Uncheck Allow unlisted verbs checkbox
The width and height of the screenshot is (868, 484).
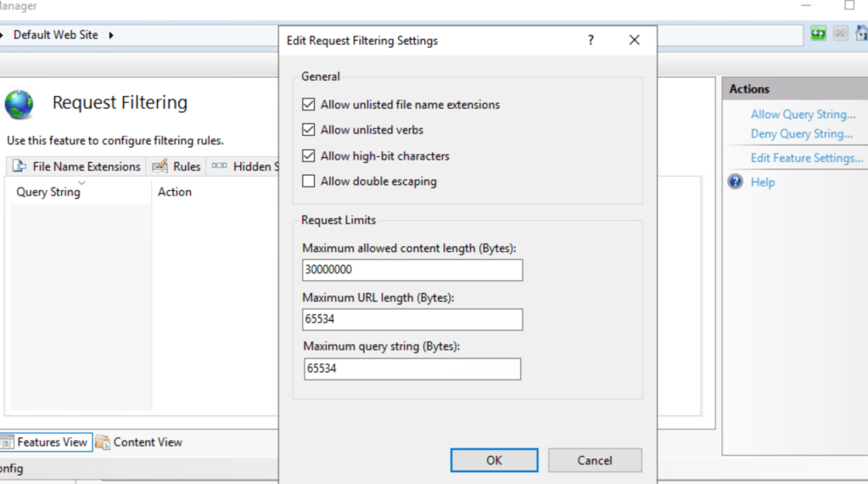tap(308, 130)
